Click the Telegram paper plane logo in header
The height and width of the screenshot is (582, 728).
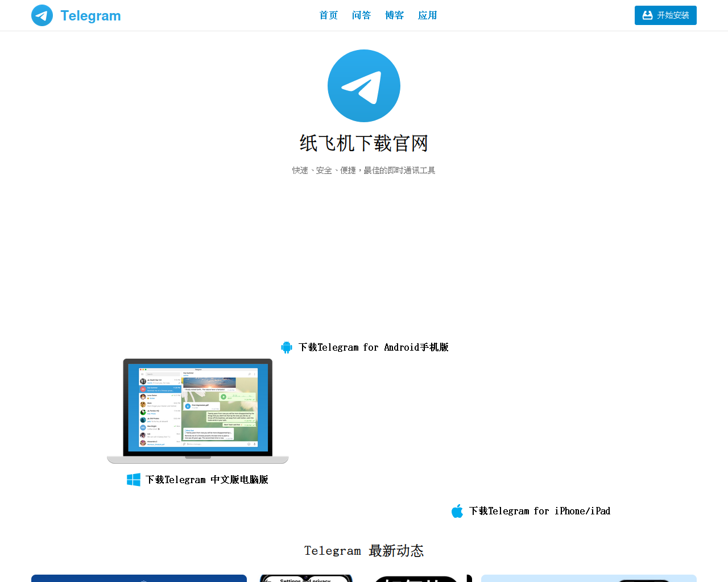(x=42, y=15)
